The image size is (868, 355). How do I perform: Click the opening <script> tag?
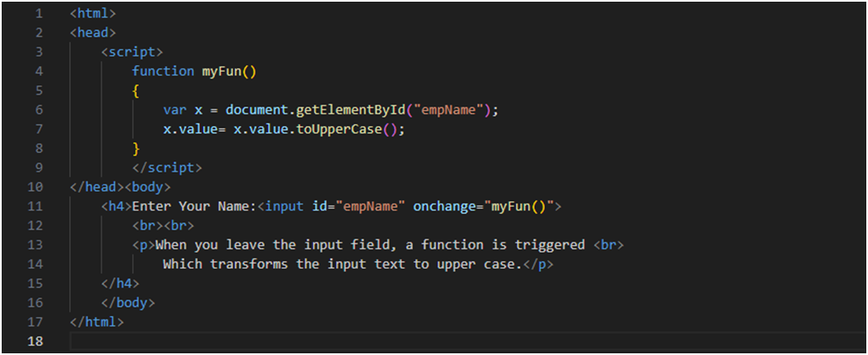click(x=132, y=52)
